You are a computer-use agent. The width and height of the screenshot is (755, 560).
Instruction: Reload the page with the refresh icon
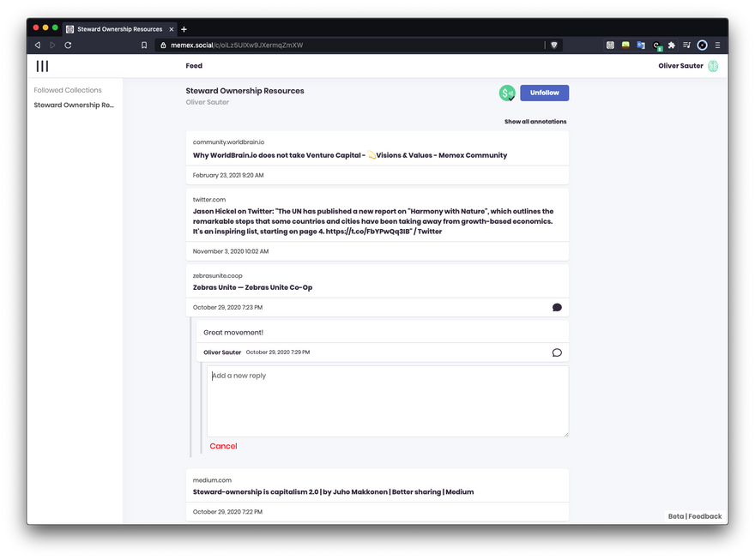pyautogui.click(x=68, y=45)
